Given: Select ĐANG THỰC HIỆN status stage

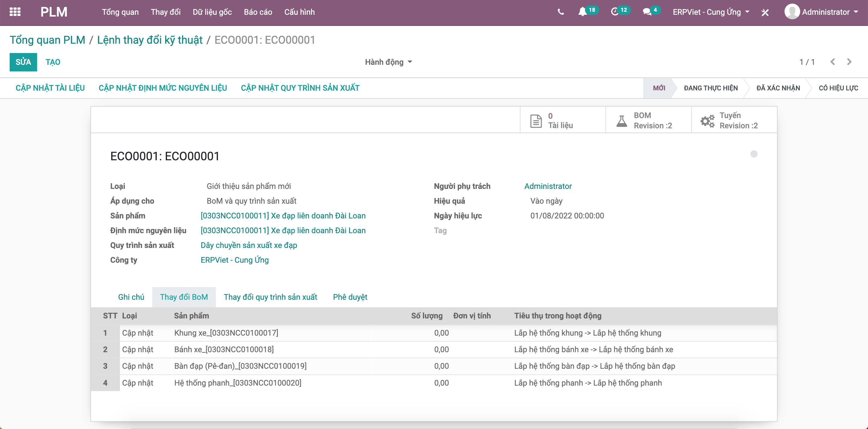Looking at the screenshot, I should click(x=710, y=88).
